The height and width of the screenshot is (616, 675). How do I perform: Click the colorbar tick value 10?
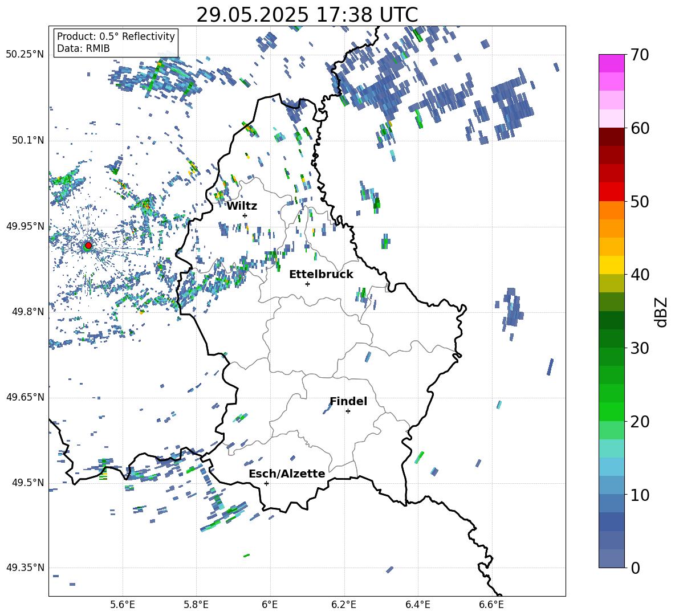coord(640,495)
